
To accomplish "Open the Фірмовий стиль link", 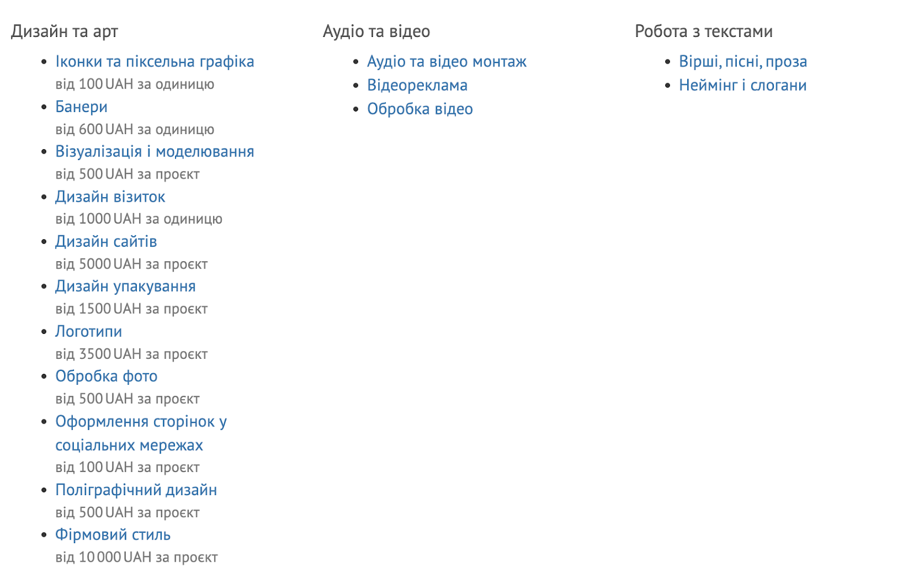I will [113, 534].
